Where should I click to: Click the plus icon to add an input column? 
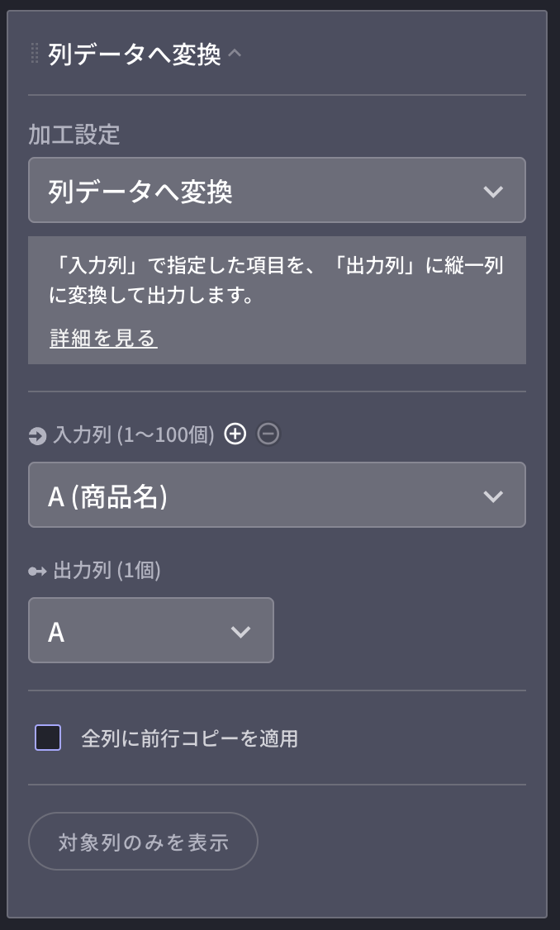click(235, 434)
